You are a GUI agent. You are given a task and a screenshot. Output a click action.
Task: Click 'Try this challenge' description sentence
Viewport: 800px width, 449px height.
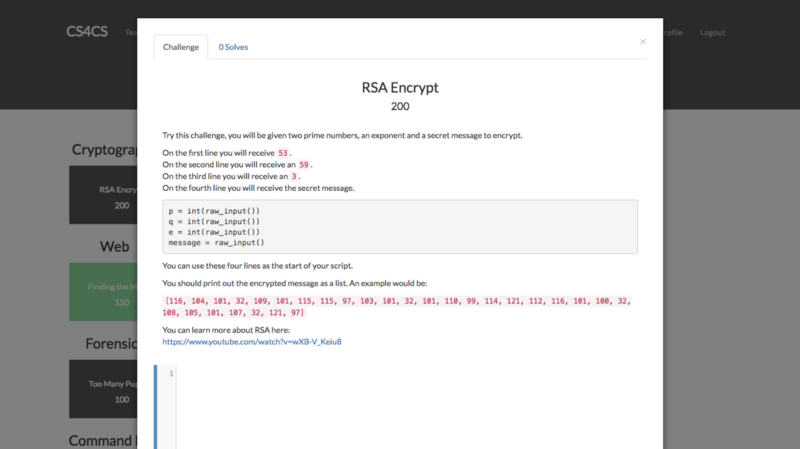coord(342,135)
